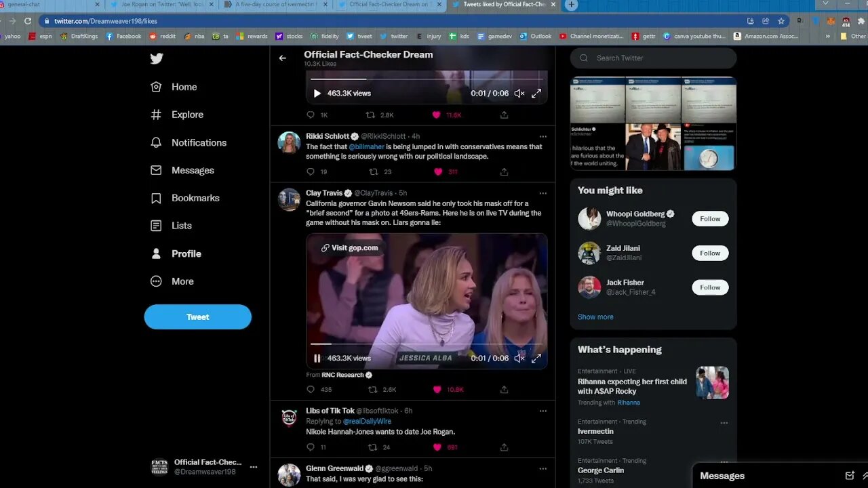Screen dimensions: 868x488
Task: Share the top tweet with 11.6K likes
Action: coord(504,115)
